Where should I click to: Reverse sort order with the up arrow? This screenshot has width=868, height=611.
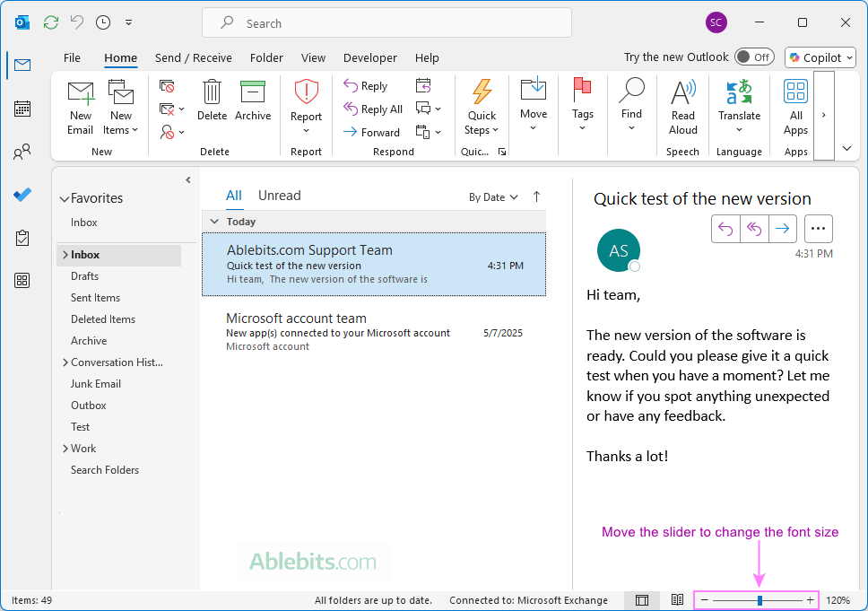click(536, 196)
